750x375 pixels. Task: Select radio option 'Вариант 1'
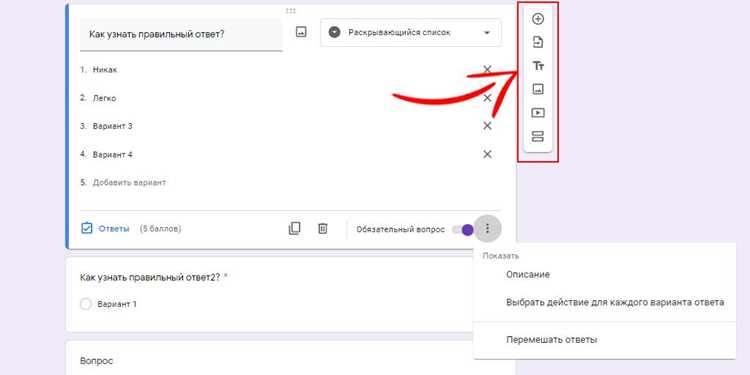pos(86,304)
